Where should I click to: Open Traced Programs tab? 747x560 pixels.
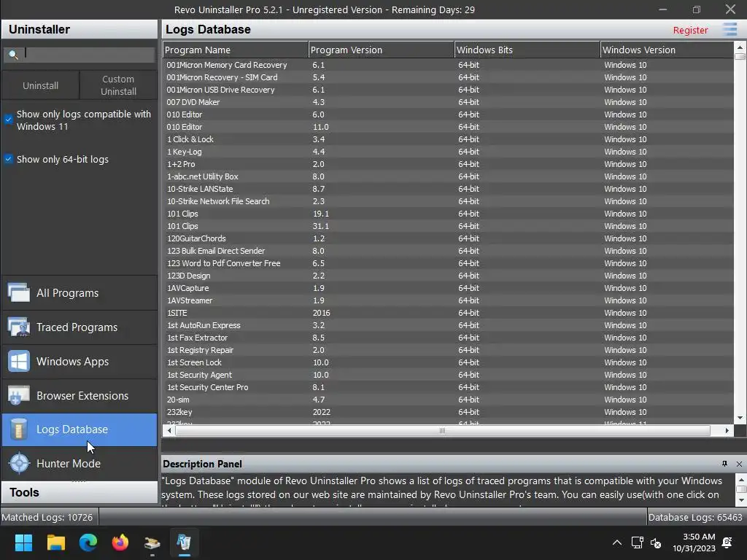pyautogui.click(x=79, y=327)
